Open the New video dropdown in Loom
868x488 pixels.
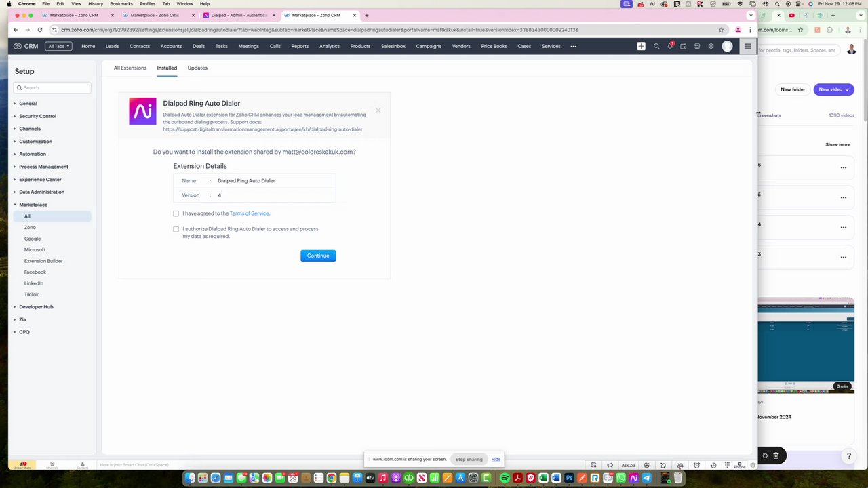[x=833, y=89]
